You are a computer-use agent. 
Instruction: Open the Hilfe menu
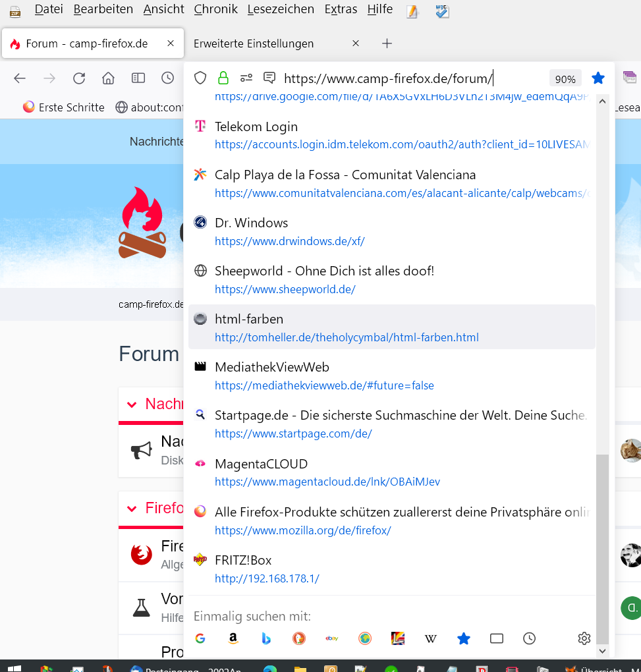380,9
